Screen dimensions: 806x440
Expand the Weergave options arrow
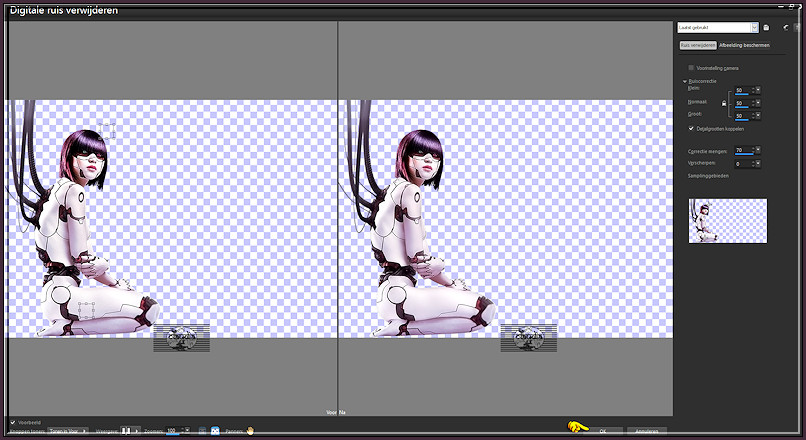coord(137,431)
